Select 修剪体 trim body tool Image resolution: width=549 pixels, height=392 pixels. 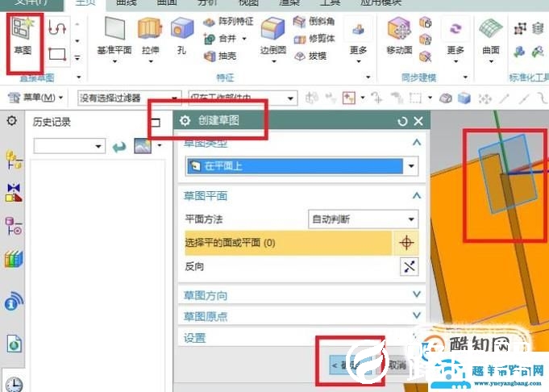pyautogui.click(x=314, y=39)
